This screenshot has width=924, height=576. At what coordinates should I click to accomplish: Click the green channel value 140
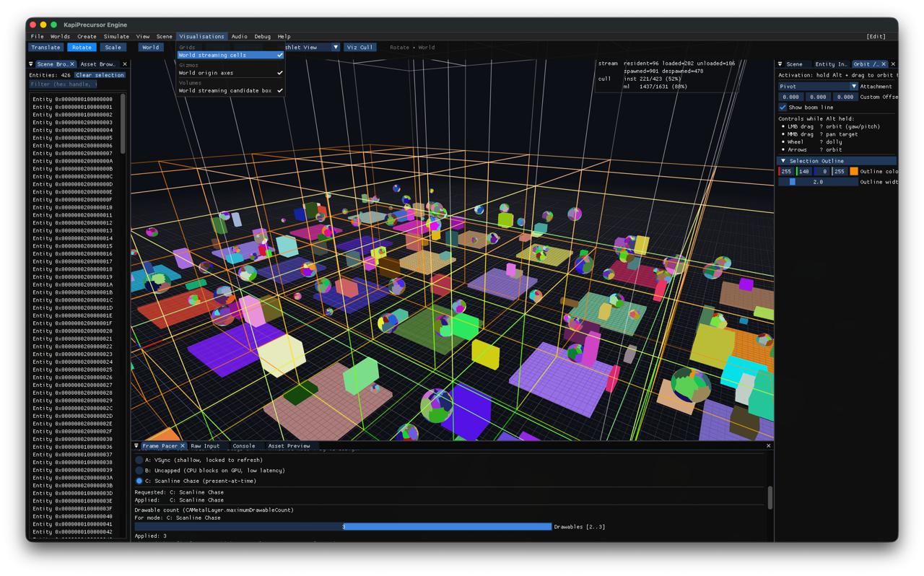coord(804,172)
